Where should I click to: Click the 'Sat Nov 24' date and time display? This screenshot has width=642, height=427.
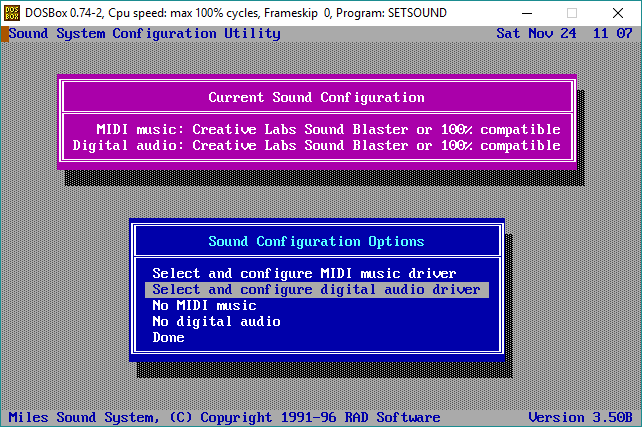(x=565, y=34)
